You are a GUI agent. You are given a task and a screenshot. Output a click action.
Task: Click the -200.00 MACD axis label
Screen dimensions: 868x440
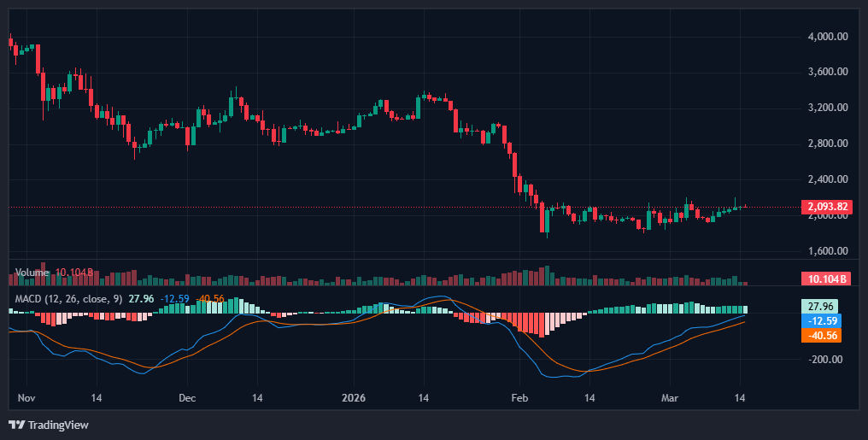tap(824, 359)
